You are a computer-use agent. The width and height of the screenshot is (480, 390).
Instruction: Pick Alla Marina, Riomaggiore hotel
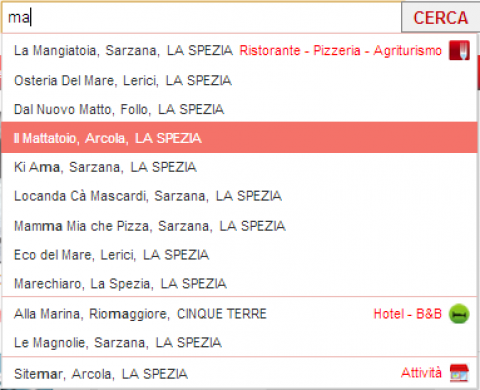[x=239, y=314]
